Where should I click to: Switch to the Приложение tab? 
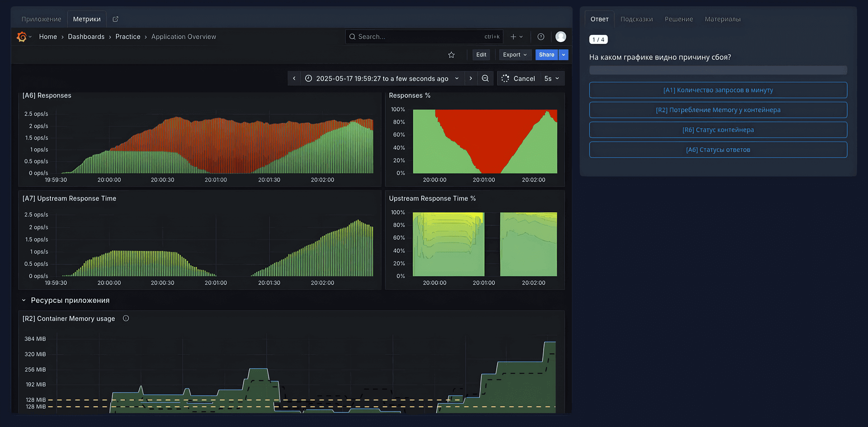[41, 19]
